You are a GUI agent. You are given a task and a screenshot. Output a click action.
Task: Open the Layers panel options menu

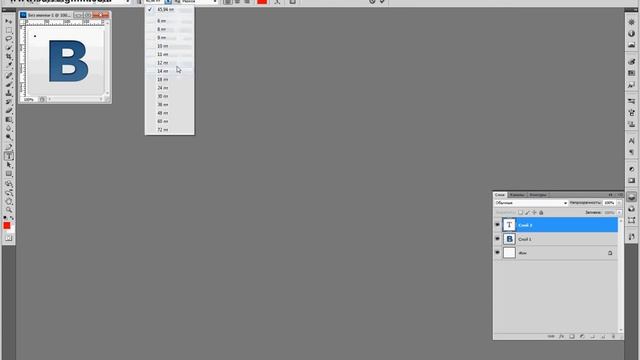(x=620, y=195)
